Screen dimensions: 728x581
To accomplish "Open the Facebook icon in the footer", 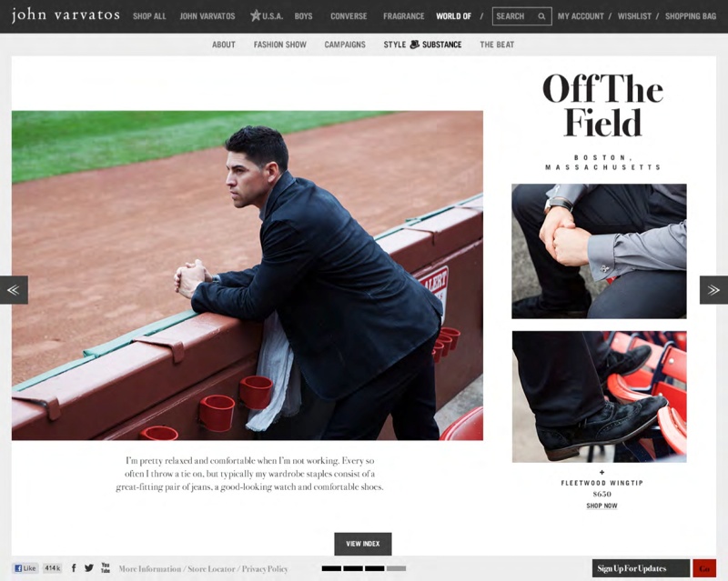I will pos(74,568).
